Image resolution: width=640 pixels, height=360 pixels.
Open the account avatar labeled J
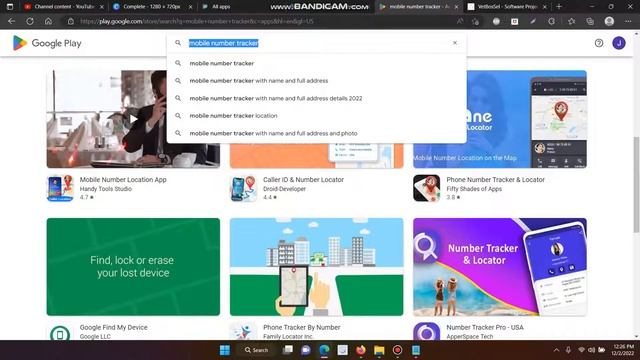point(619,43)
